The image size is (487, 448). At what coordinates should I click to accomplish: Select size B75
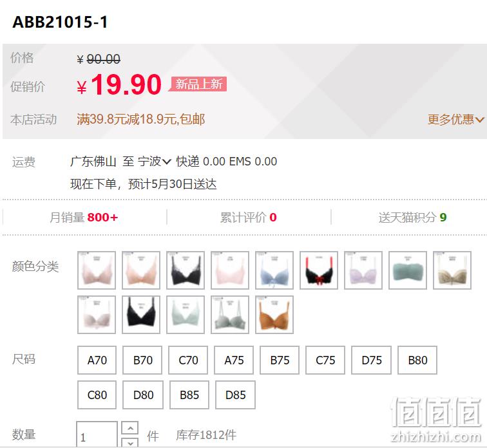click(x=280, y=360)
